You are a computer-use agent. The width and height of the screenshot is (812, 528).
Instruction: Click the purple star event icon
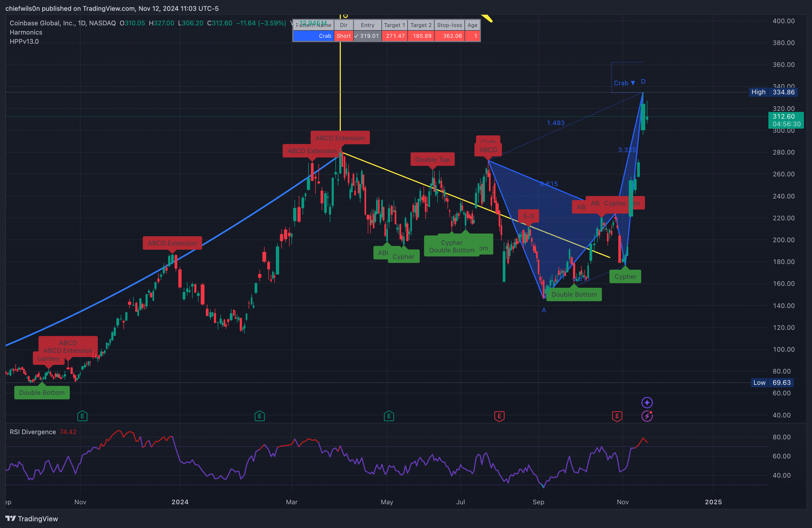pos(647,403)
